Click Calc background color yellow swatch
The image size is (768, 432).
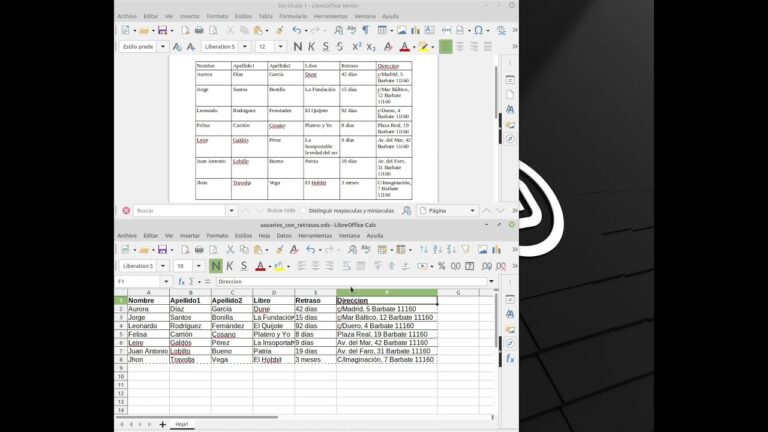point(279,266)
